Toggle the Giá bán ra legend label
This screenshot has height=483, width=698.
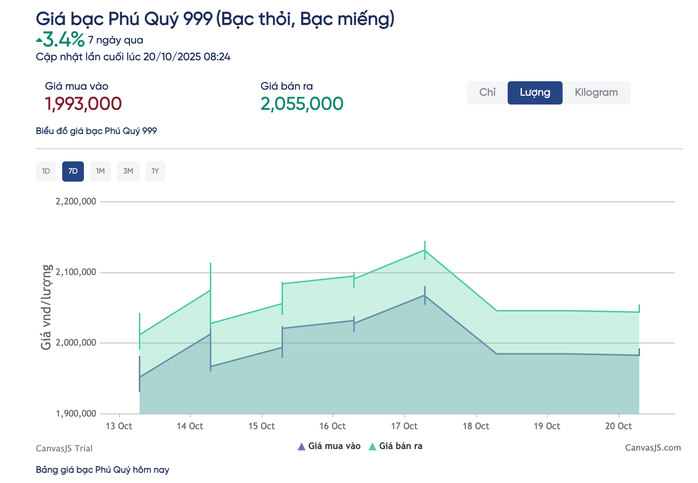pos(401,446)
